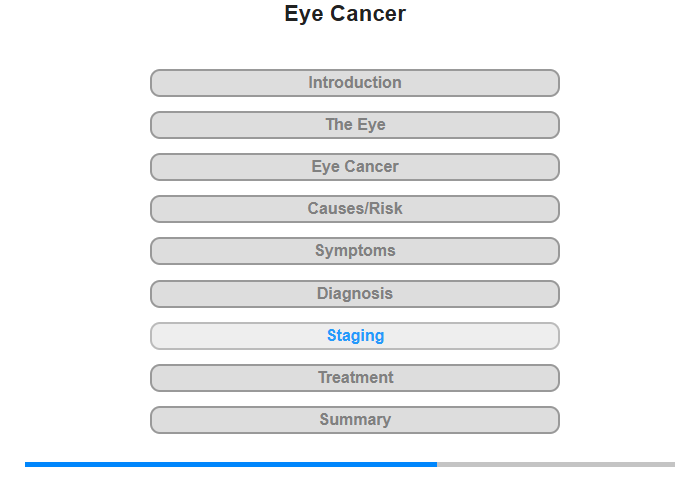Click the Eye Cancer page title

(345, 14)
